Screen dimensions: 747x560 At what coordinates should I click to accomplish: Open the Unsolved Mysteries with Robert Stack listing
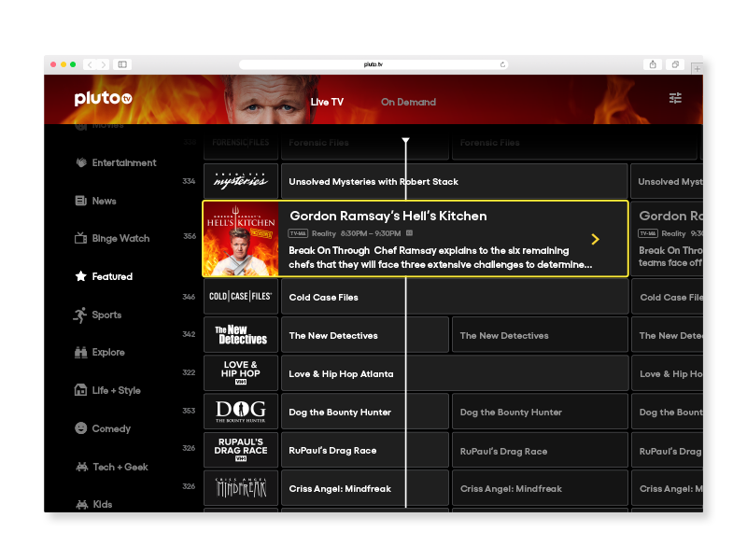[x=373, y=181]
